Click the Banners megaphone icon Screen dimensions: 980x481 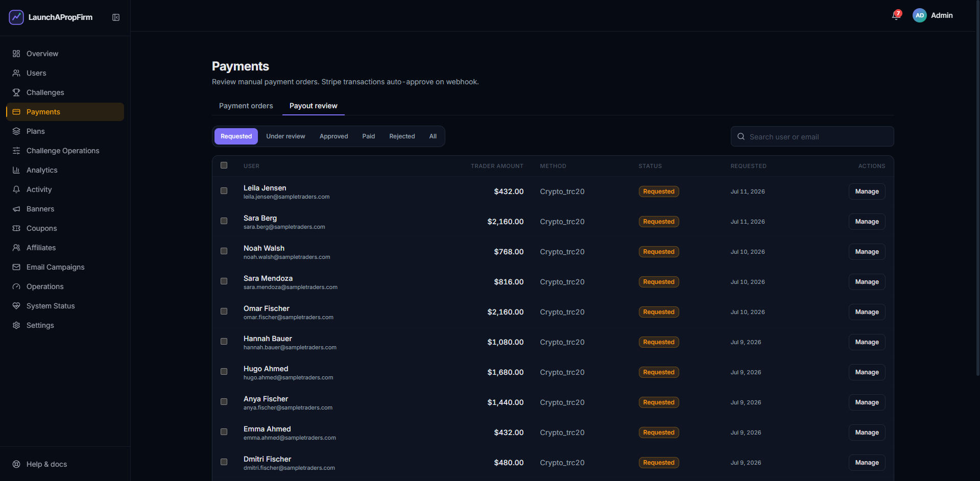click(16, 209)
